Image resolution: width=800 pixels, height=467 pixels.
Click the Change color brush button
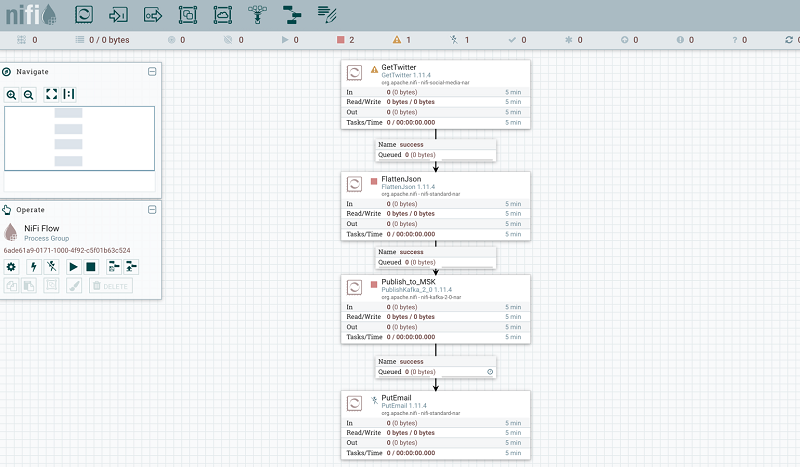click(x=74, y=286)
